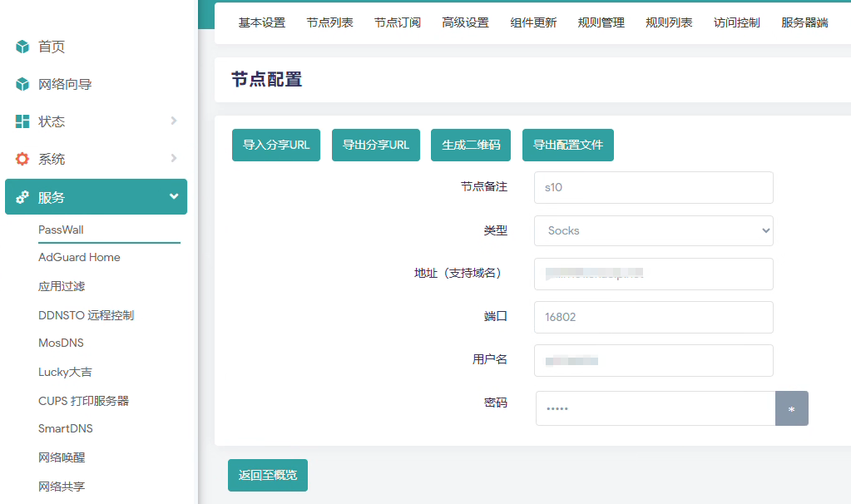The height and width of the screenshot is (504, 851).
Task: Switch to the 节点列表 tab
Action: (329, 22)
